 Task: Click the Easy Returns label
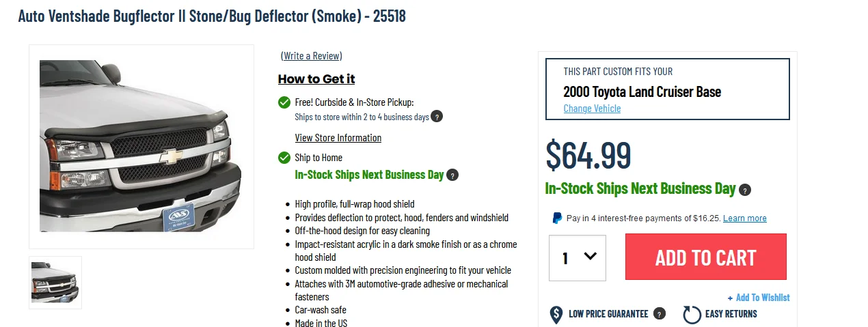coord(731,314)
